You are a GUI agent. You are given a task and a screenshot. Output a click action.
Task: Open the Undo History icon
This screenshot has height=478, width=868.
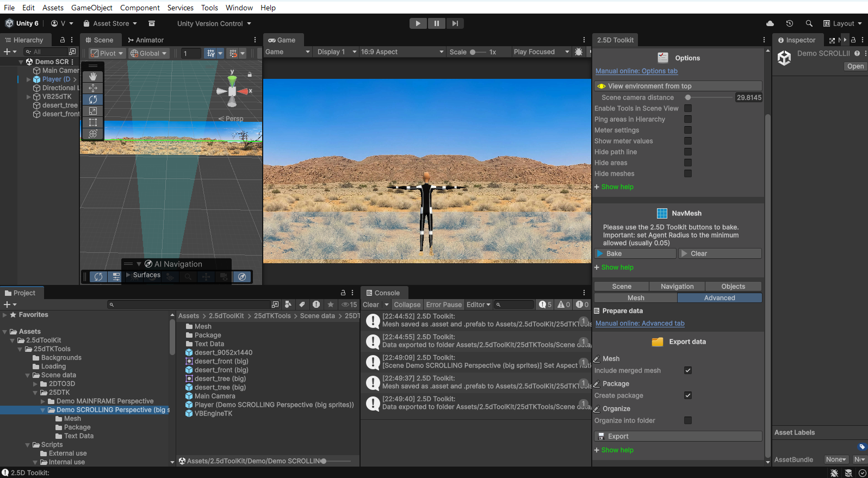coord(790,23)
